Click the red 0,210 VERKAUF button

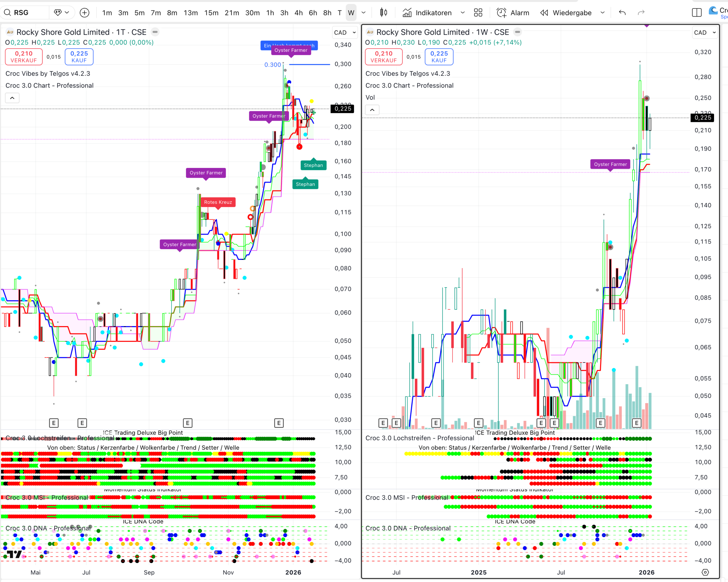pyautogui.click(x=24, y=57)
